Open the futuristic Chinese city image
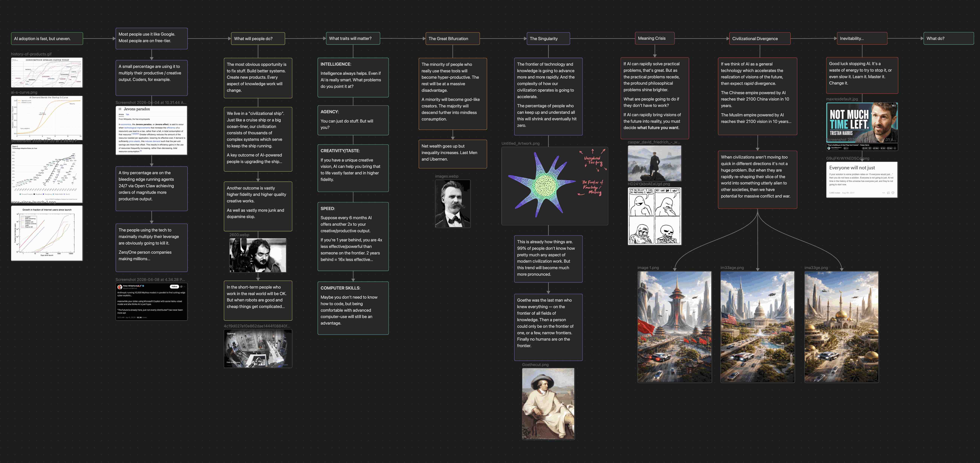This screenshot has width=980, height=463. (x=675, y=327)
